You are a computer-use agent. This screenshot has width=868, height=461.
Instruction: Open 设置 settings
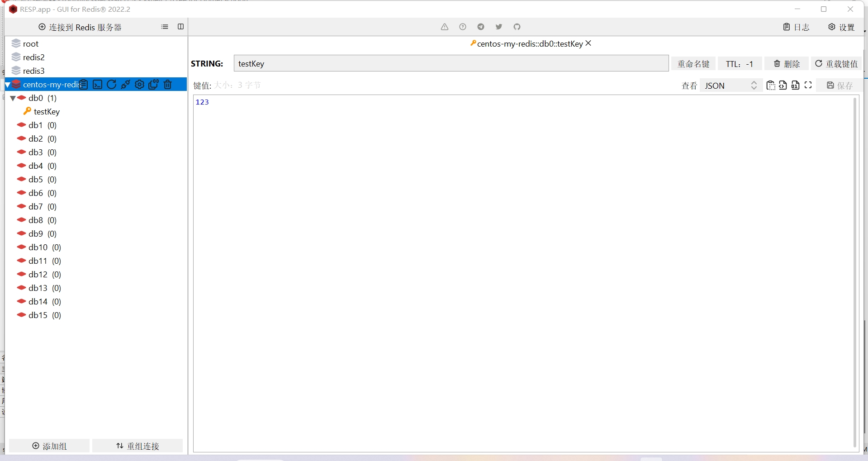click(842, 27)
